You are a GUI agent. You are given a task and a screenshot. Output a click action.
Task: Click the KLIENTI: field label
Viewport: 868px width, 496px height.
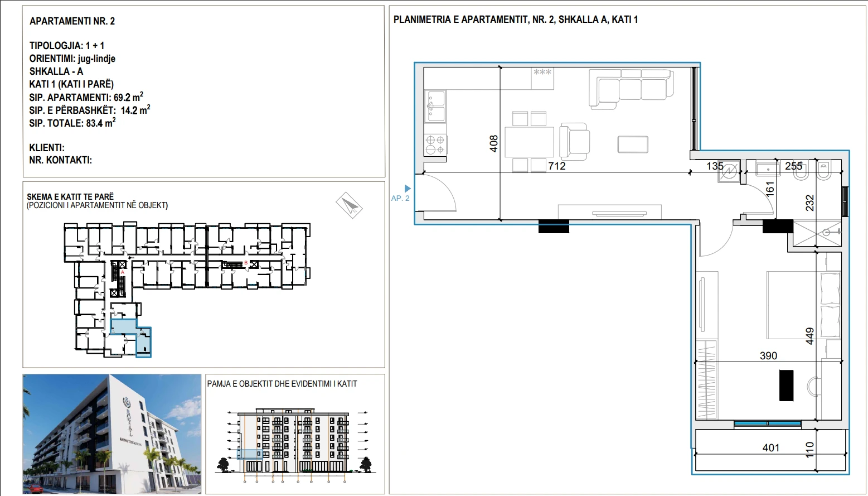[x=47, y=148]
